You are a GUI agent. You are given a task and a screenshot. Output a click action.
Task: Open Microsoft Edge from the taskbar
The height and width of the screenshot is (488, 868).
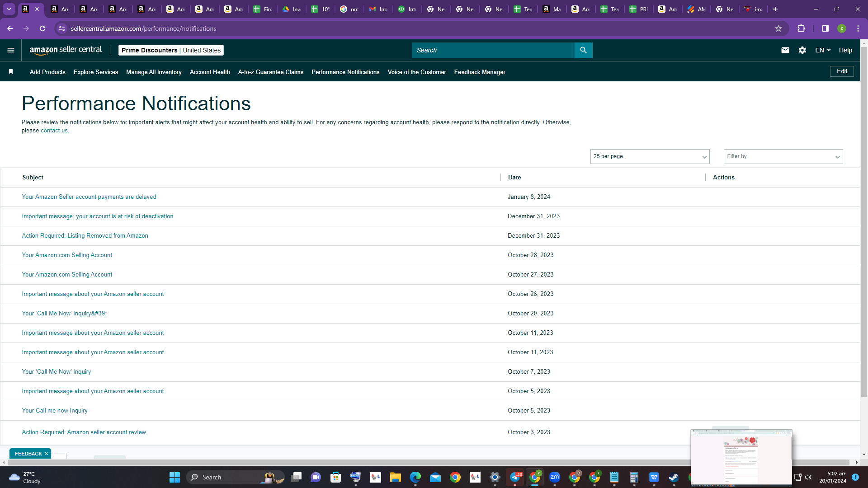pos(415,477)
